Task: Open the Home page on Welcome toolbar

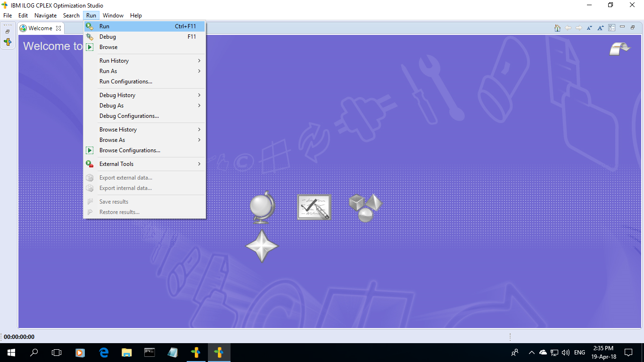Action: (x=557, y=28)
